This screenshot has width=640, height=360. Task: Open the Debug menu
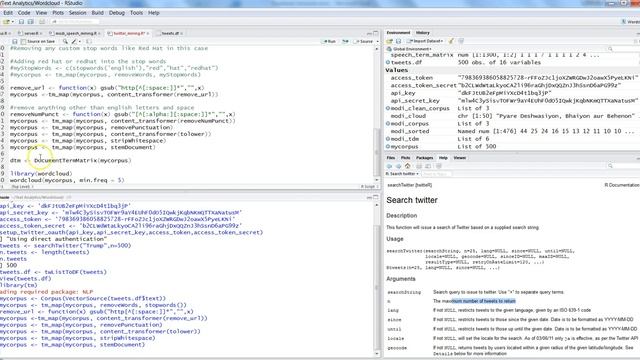117,13
